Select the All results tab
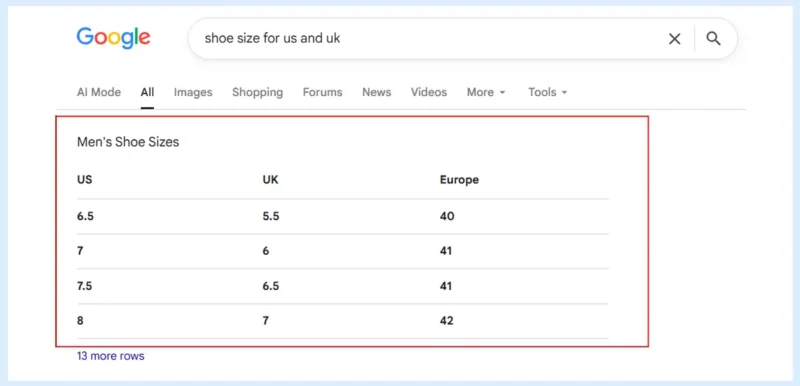This screenshot has height=386, width=800. (147, 92)
